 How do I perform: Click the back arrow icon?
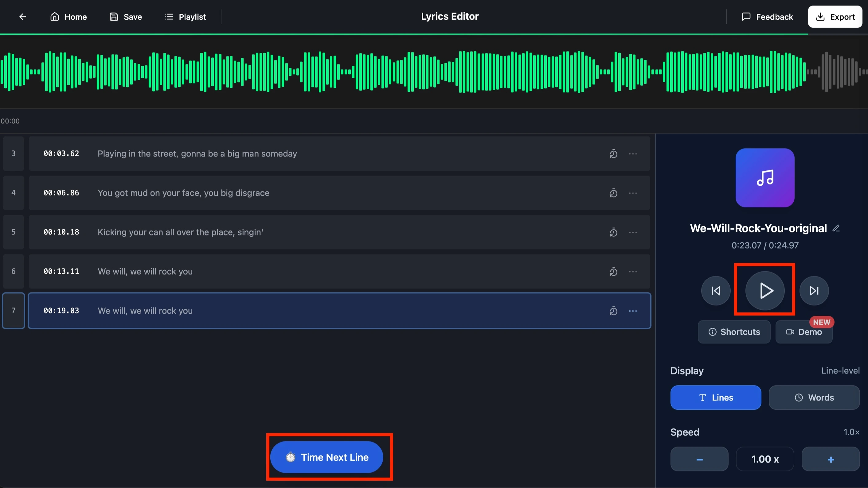point(23,17)
